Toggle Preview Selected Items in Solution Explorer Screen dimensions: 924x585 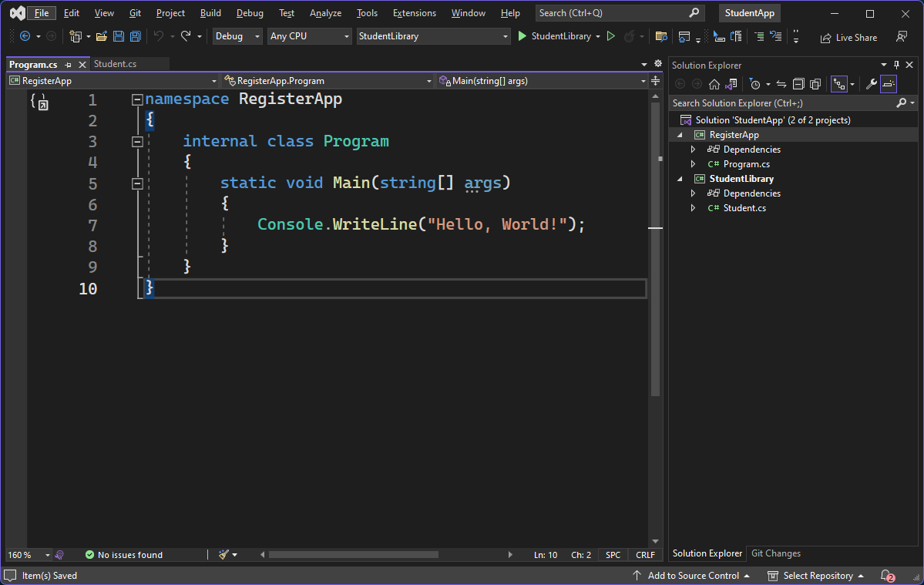889,84
